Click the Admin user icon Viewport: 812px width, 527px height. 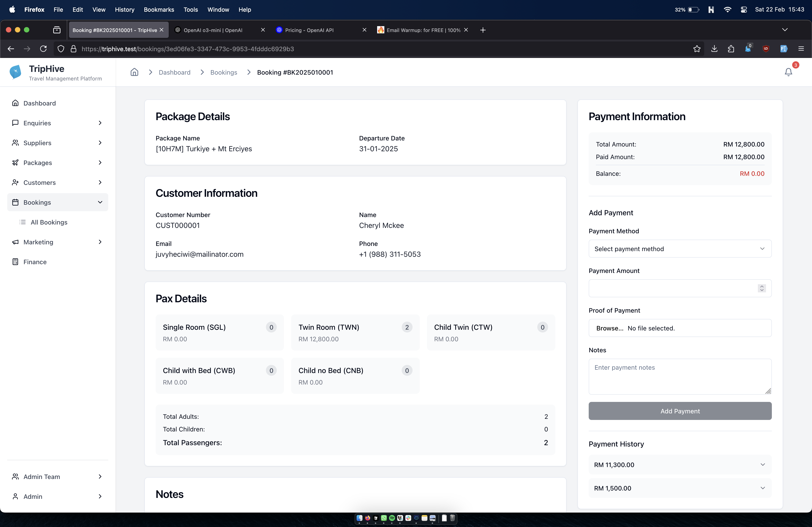[15, 496]
